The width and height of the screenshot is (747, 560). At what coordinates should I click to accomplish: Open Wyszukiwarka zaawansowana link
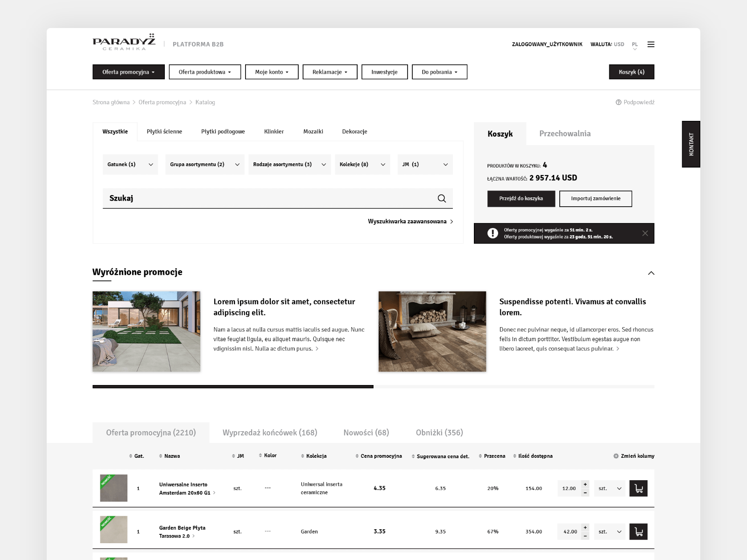(410, 222)
